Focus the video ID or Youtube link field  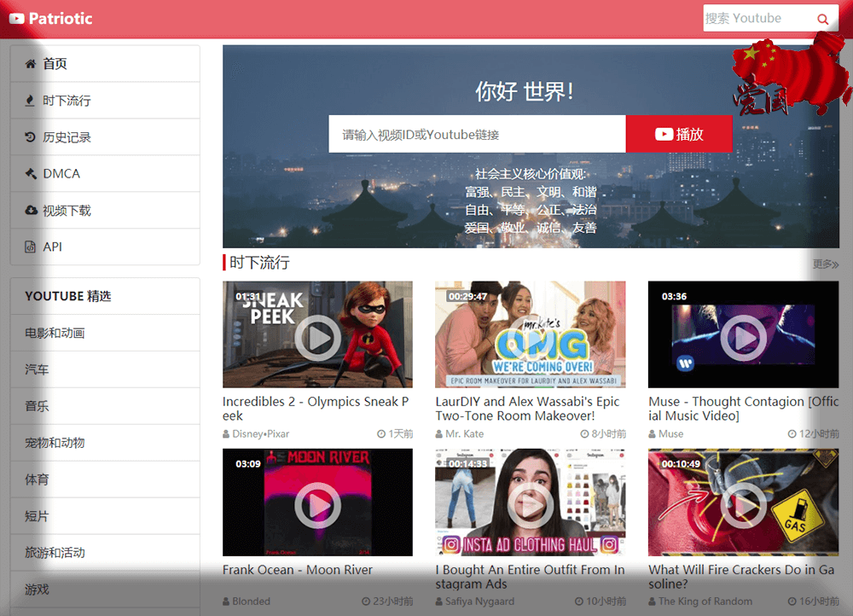477,134
